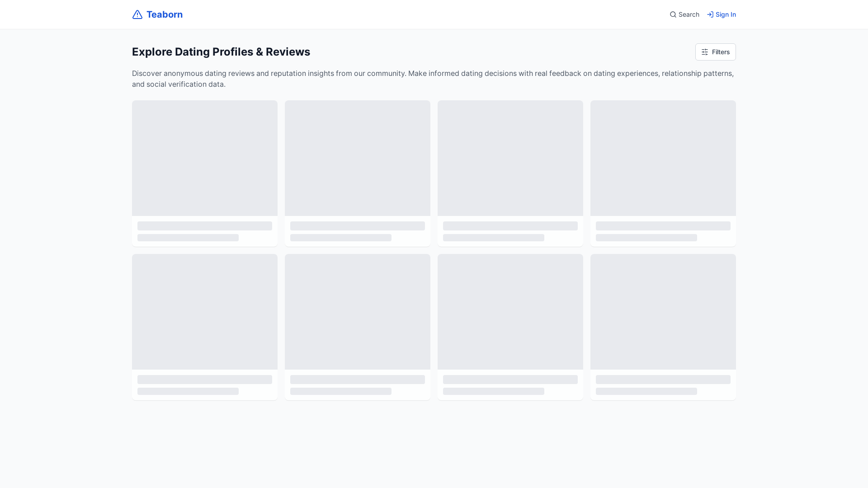Open Search from the header
This screenshot has height=488, width=868.
684,14
